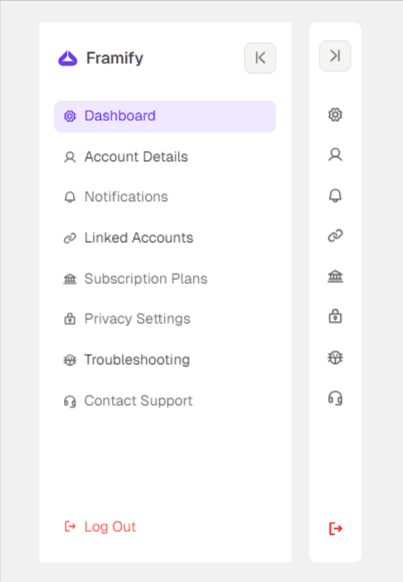Expand the collapsed icon-only sidebar
403x582 pixels.
click(335, 56)
